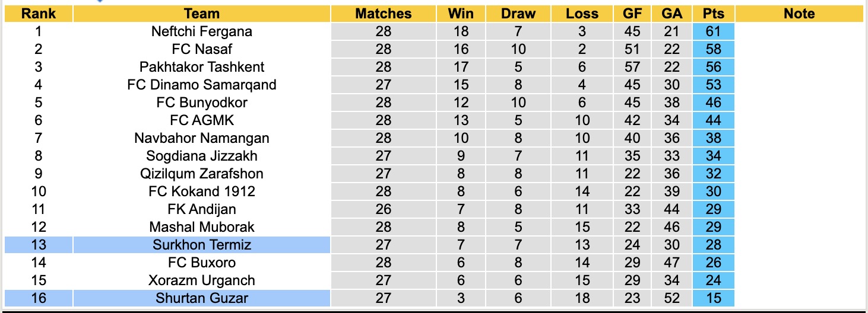The width and height of the screenshot is (868, 313).
Task: Click the Rank column header
Action: click(x=39, y=14)
